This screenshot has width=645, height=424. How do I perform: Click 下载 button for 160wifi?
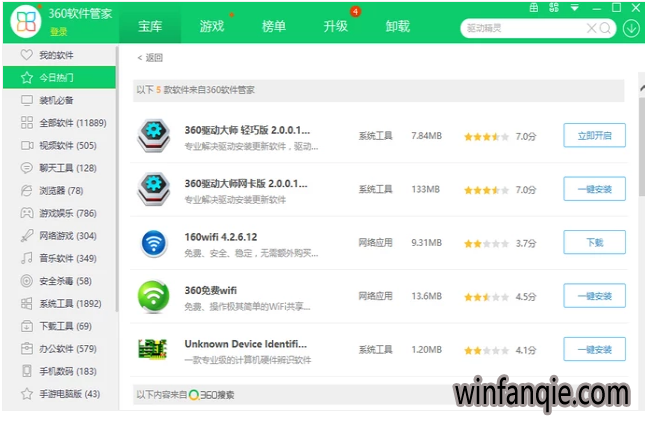pos(594,242)
